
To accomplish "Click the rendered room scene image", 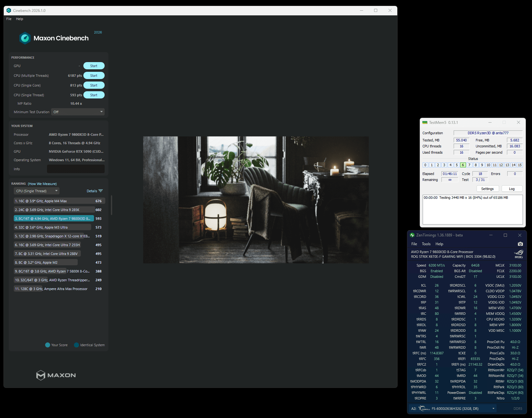I will (256, 200).
